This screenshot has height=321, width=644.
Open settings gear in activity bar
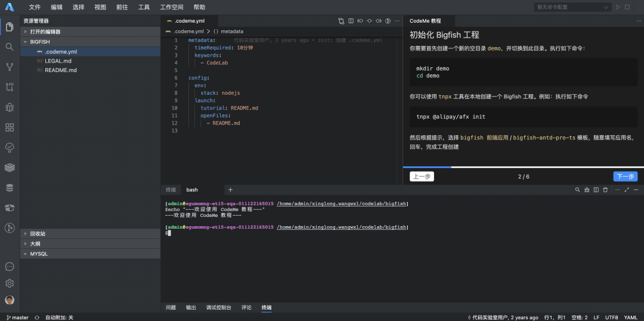coord(10,283)
